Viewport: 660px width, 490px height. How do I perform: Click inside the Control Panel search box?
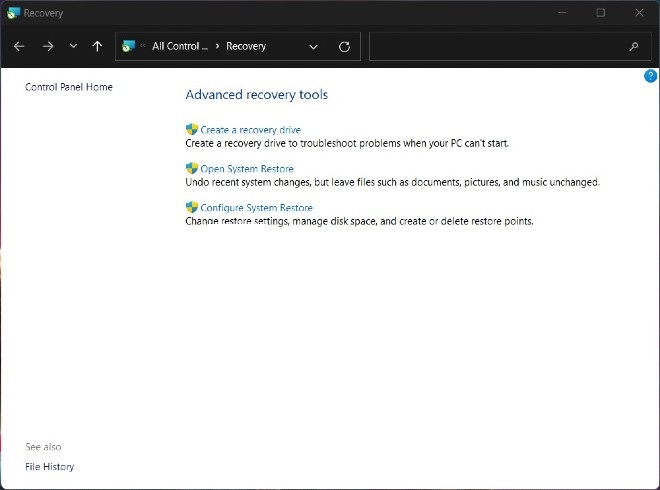(x=495, y=46)
